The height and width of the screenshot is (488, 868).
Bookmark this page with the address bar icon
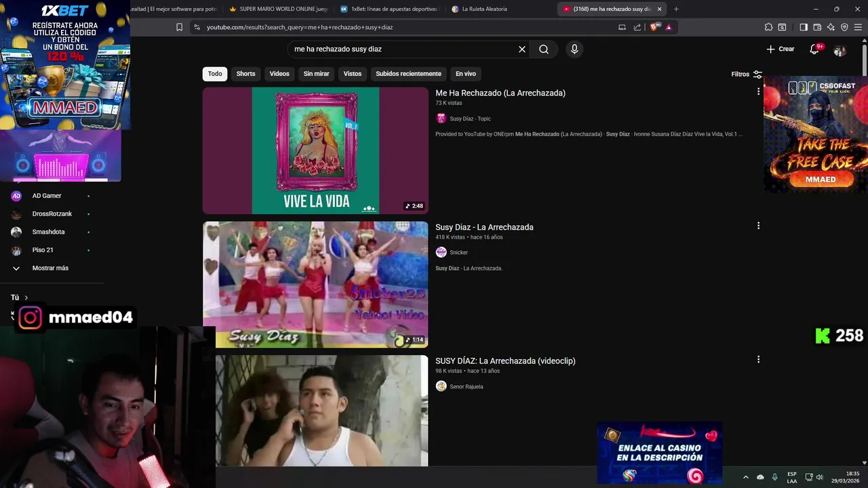[x=179, y=27]
